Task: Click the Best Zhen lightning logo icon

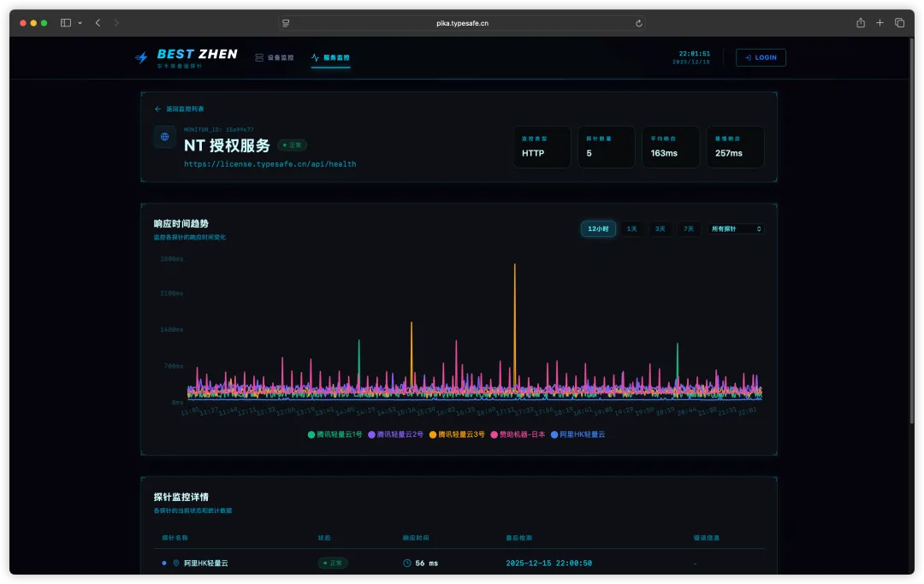Action: point(141,57)
